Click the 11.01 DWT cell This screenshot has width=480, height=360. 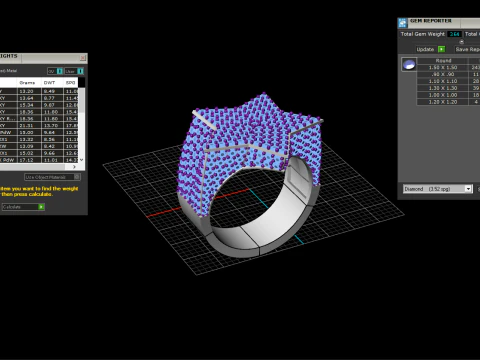click(x=52, y=160)
